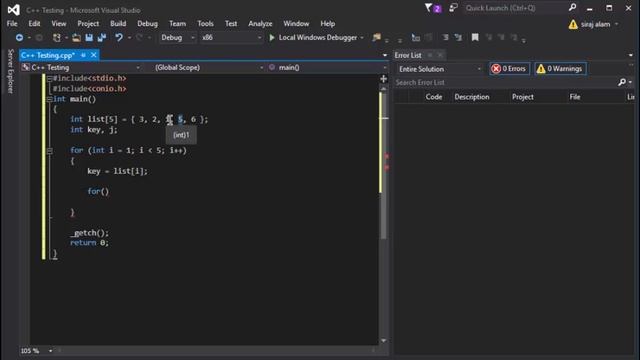Toggle a bookmark with the bookmark icon
640x360 pixels.
coord(475,38)
